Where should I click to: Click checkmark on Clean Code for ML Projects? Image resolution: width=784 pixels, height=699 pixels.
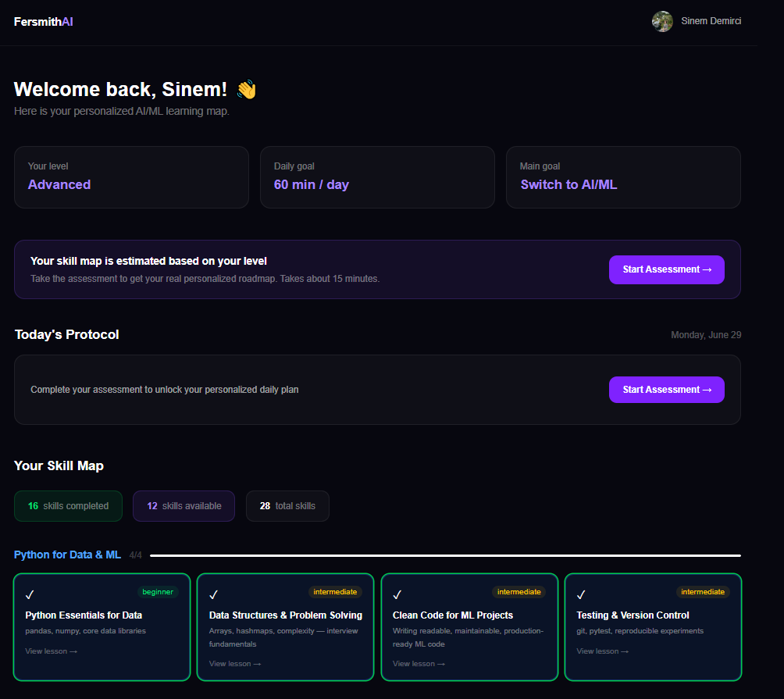tap(397, 594)
